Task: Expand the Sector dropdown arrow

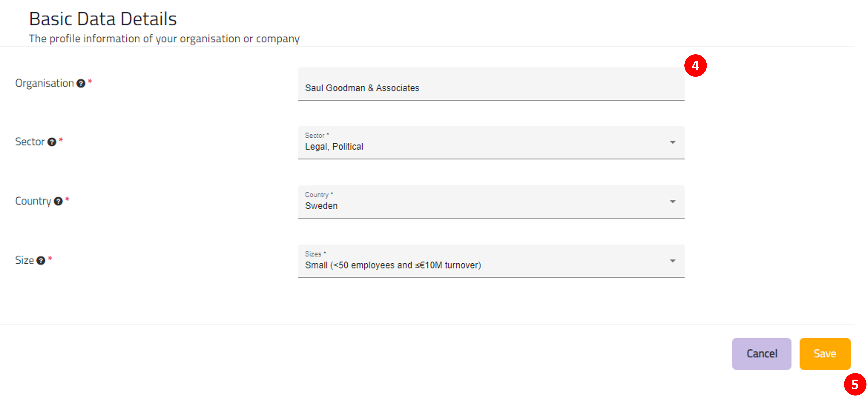Action: [673, 142]
